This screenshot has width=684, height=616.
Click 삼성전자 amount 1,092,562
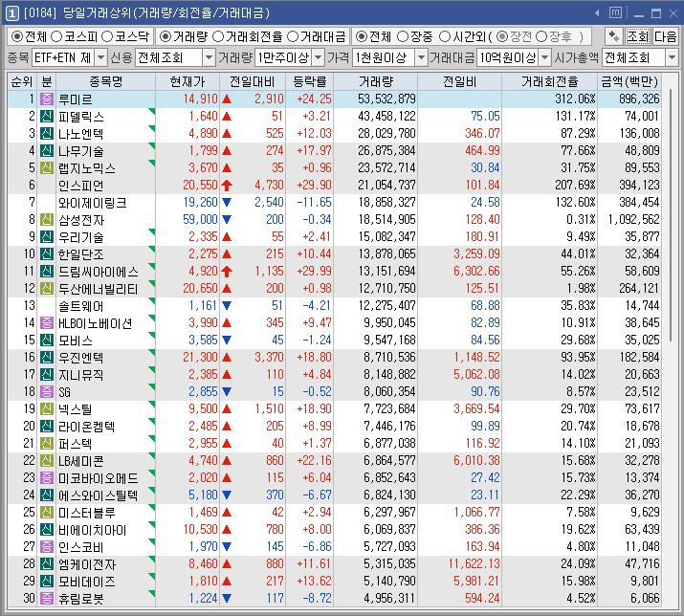click(x=633, y=219)
